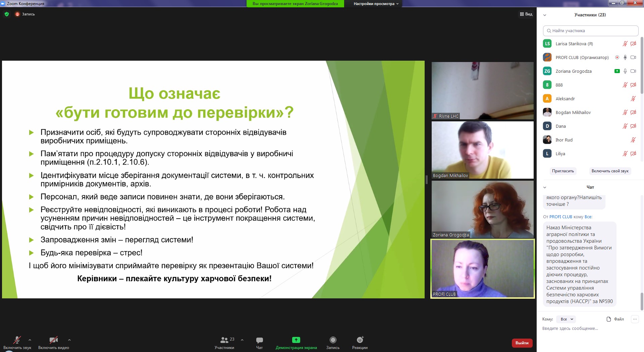Open chat more options ellipsis button
The width and height of the screenshot is (644, 352).
(635, 319)
